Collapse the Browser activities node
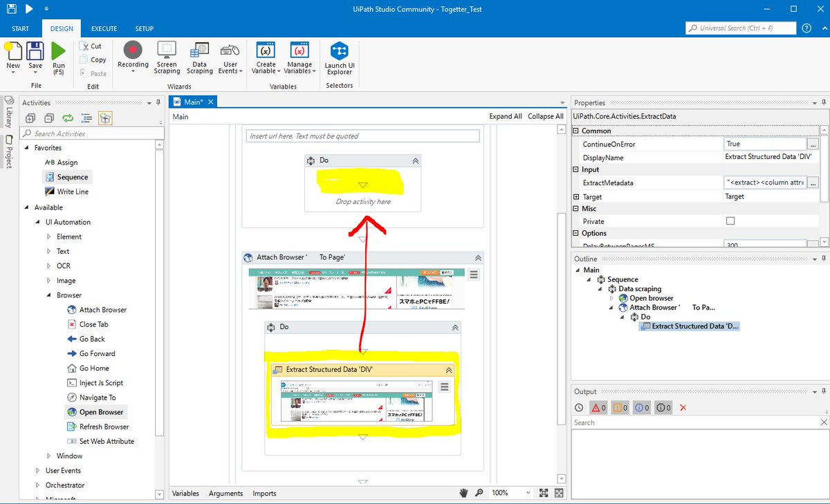 (48, 295)
